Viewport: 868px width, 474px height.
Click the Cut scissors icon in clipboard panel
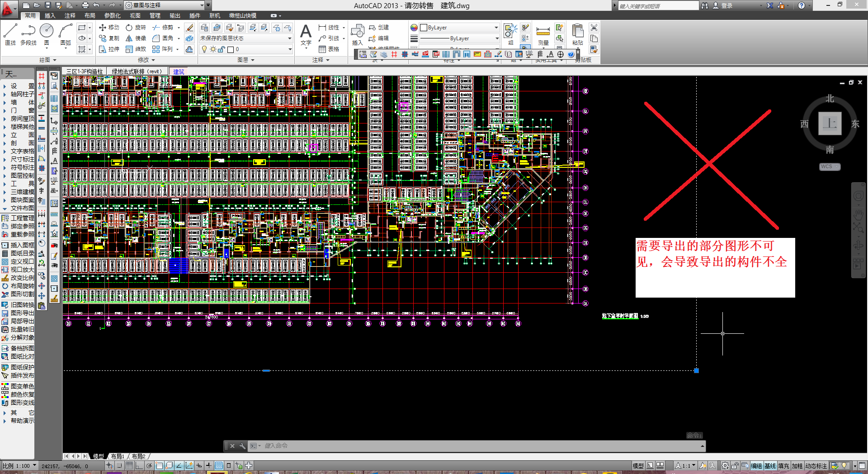pos(594,28)
